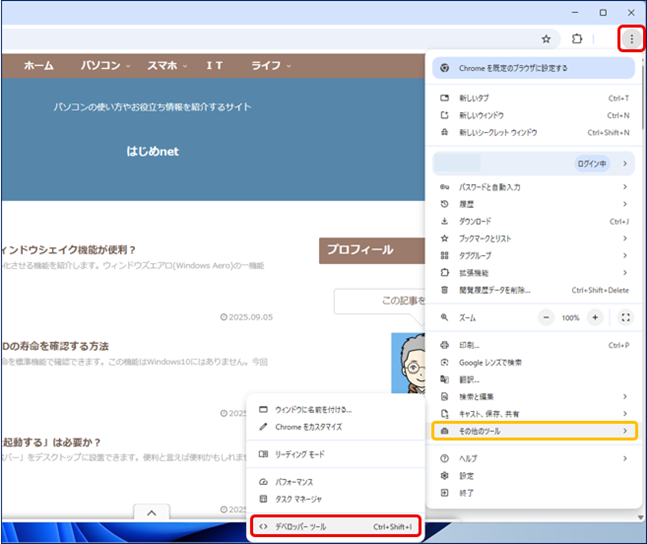Click the history clock icon

pos(444,204)
